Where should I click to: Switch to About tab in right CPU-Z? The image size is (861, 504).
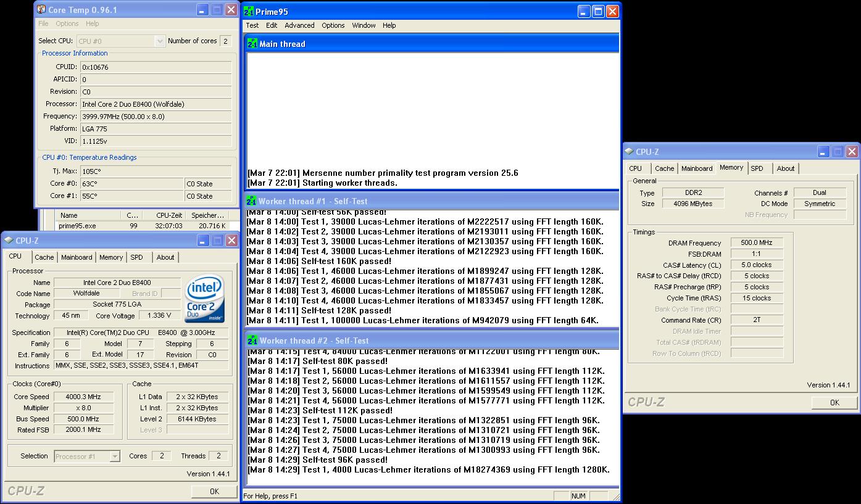tap(786, 168)
